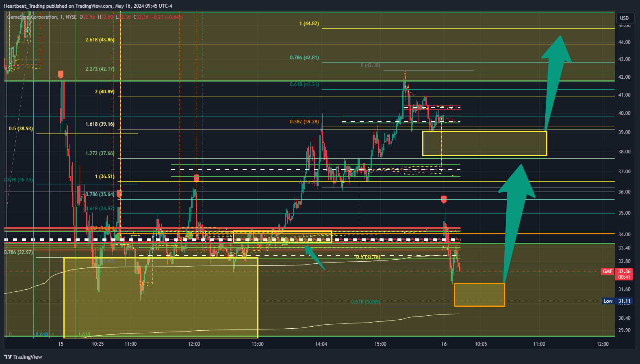Click the TradingView logo at bottom
Viewport: 640px width, 364px height.
coord(23,357)
